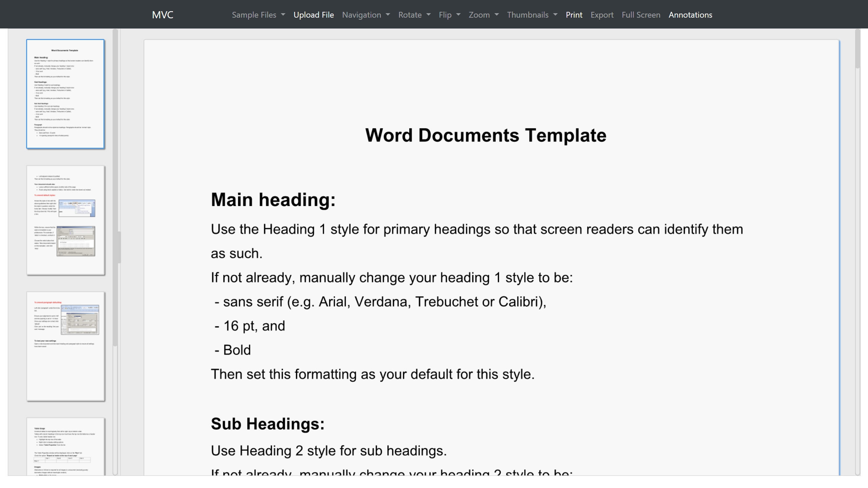Open the Sample Files dropdown
Viewport: 868px width, 488px height.
(258, 15)
